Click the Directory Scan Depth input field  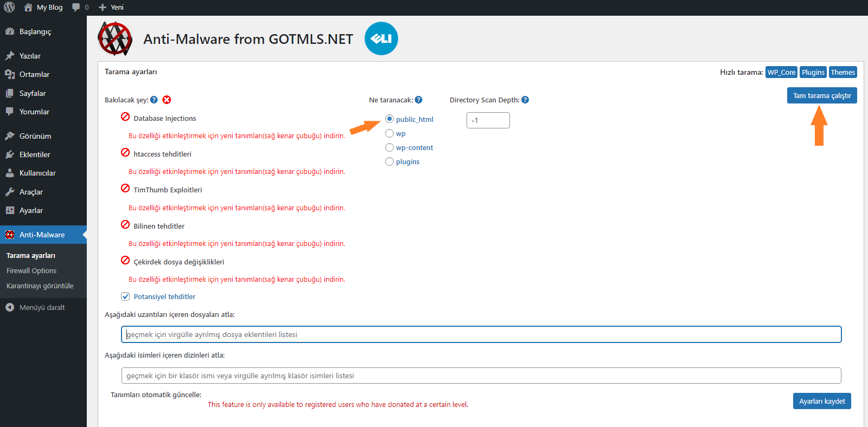click(x=488, y=120)
